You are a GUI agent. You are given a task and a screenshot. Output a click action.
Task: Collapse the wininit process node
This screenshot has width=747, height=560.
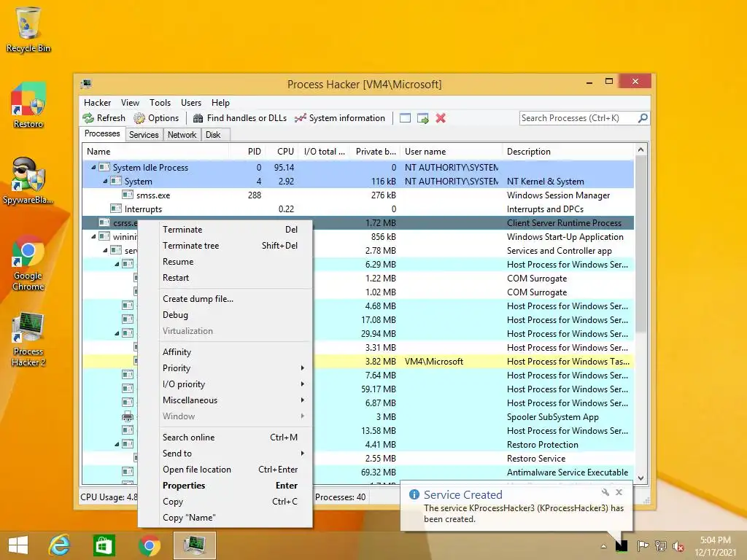point(93,236)
